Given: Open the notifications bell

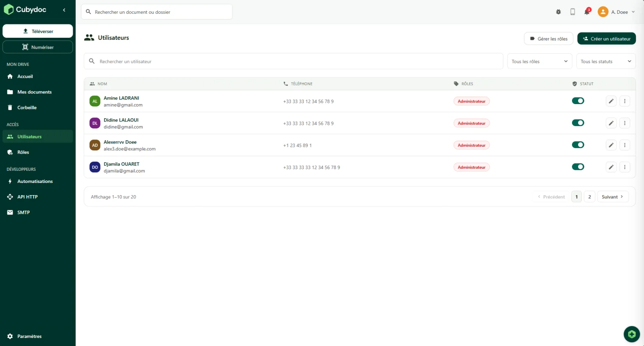Looking at the screenshot, I should (587, 12).
